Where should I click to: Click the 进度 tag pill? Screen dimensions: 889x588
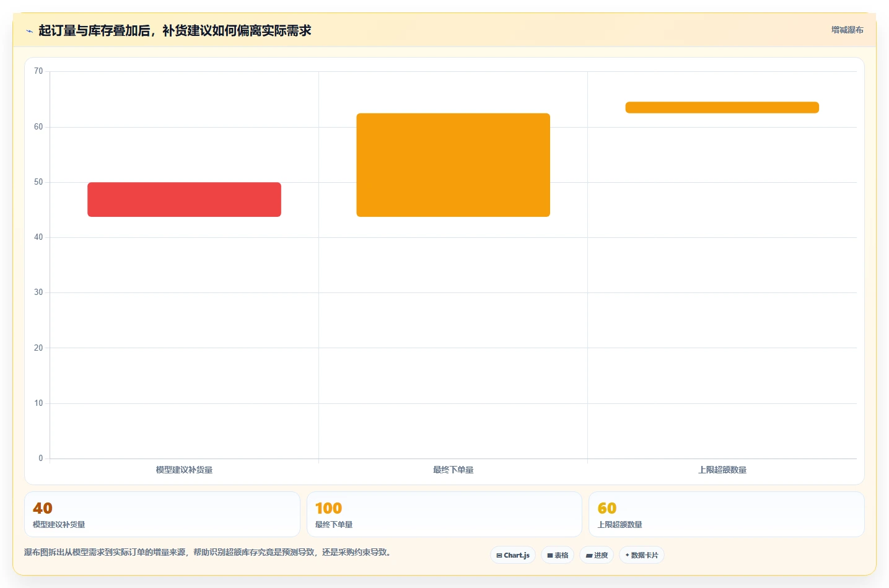tap(597, 555)
